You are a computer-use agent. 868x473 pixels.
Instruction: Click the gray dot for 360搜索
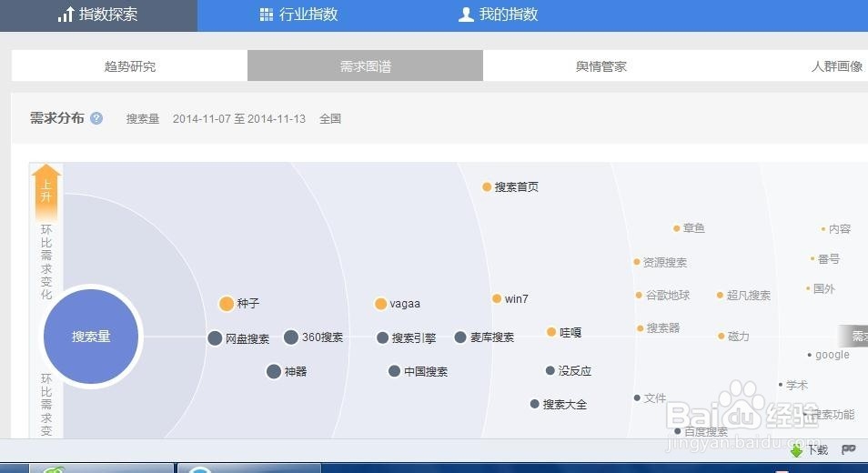[291, 337]
